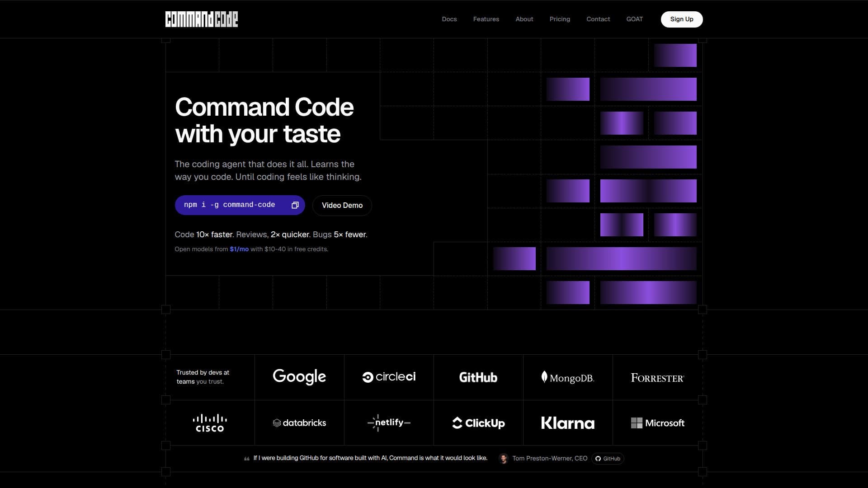Open the CircleCI logo

[389, 377]
